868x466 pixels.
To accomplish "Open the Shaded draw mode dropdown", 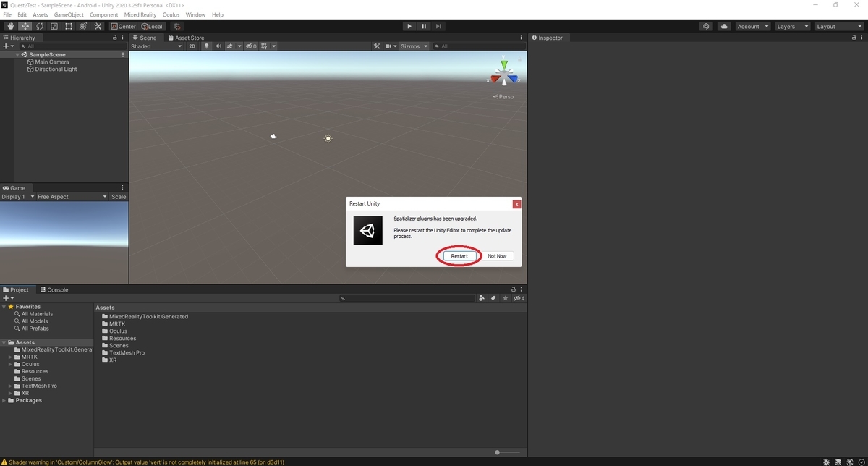I will [x=157, y=46].
